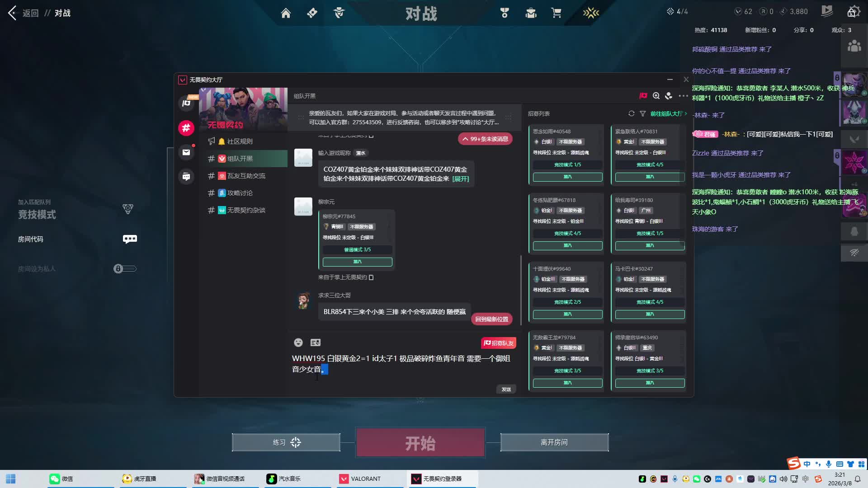Image resolution: width=868 pixels, height=488 pixels.
Task: Click the refresh icon in recruitment list
Action: (x=631, y=113)
